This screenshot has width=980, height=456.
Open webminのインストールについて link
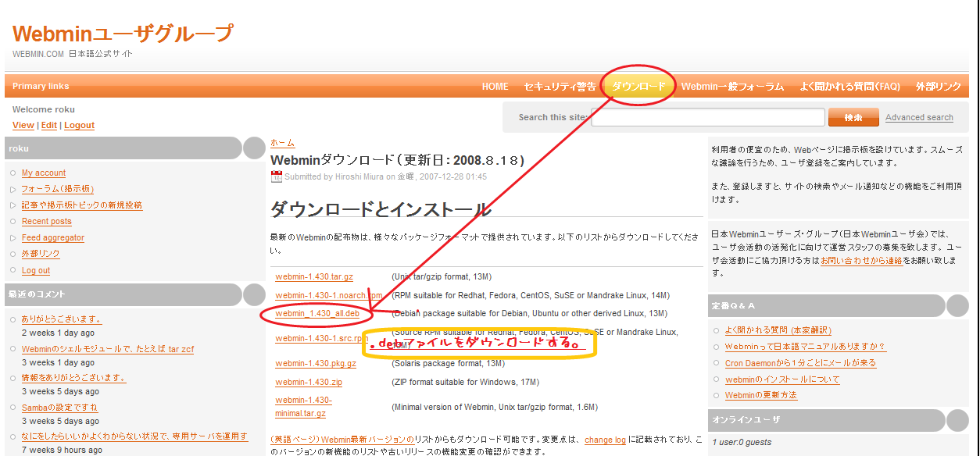(x=782, y=379)
